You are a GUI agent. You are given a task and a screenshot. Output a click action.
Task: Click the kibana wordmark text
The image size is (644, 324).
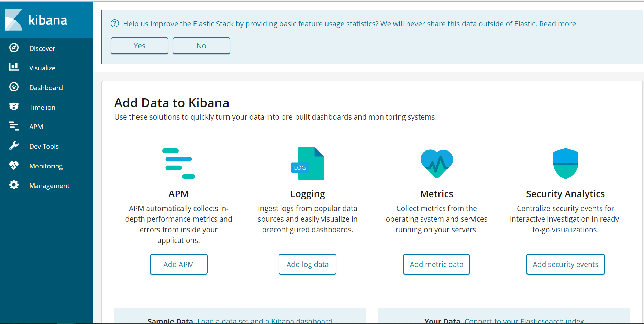pos(48,20)
